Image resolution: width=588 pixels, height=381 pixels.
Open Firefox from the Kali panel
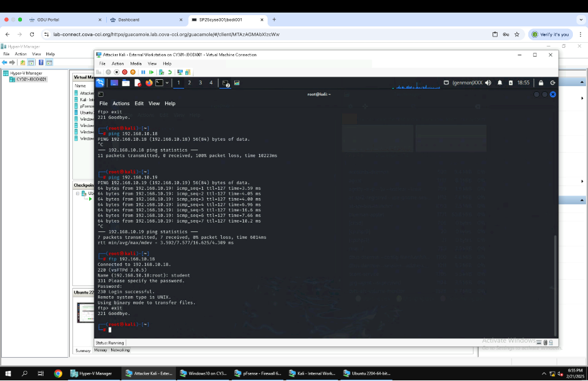pyautogui.click(x=149, y=82)
